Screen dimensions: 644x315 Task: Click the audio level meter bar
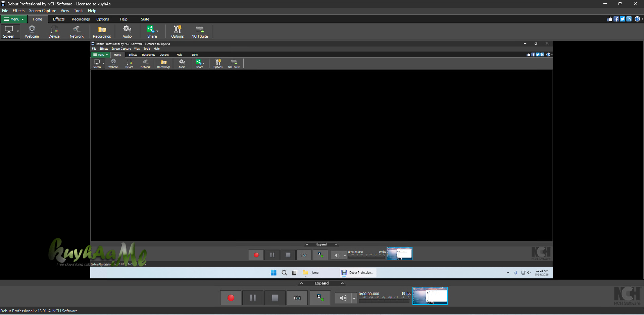tap(384, 301)
